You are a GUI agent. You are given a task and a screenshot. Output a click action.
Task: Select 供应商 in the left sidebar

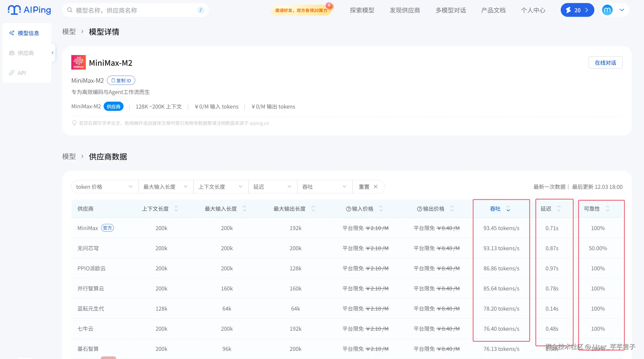[26, 53]
